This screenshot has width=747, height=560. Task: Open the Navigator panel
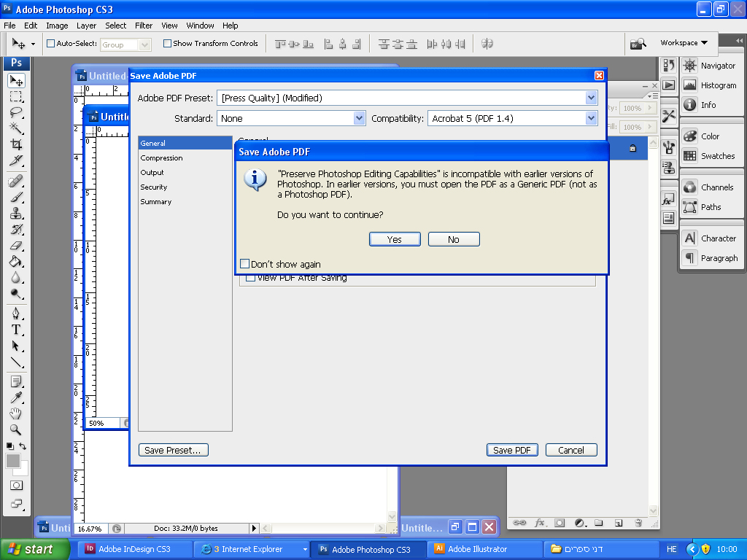point(709,66)
